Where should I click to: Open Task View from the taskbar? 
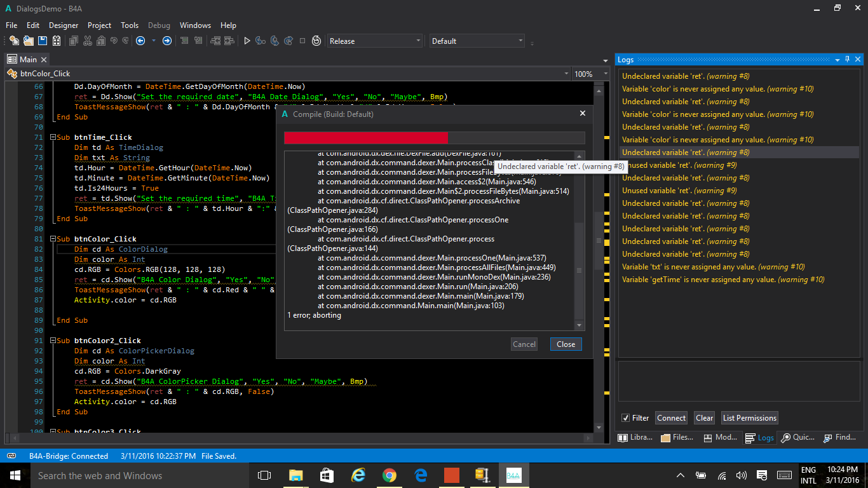coord(264,475)
